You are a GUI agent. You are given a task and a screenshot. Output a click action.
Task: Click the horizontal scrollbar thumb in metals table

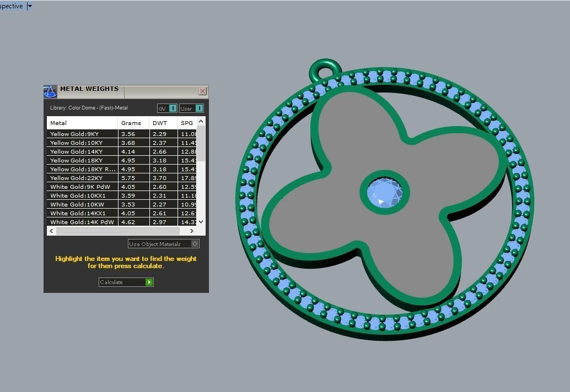point(118,231)
